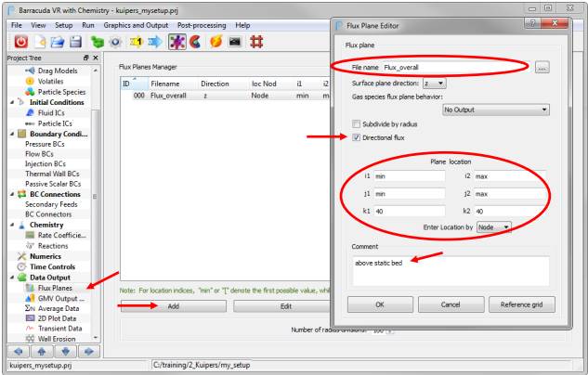Enable the Subdivide by radius checkbox
588x375 pixels.
(357, 123)
